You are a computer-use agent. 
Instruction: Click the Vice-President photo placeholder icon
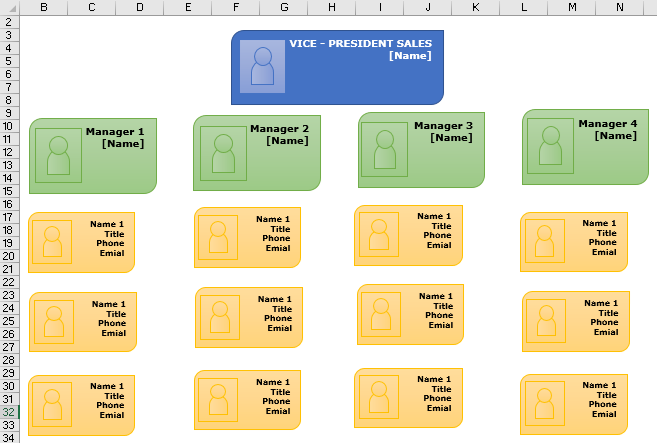262,66
